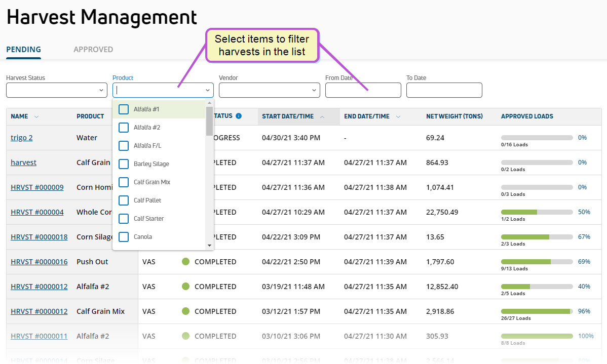Click the 50% approved loads progress bar
Screen dimensions: 607x364
point(537,212)
